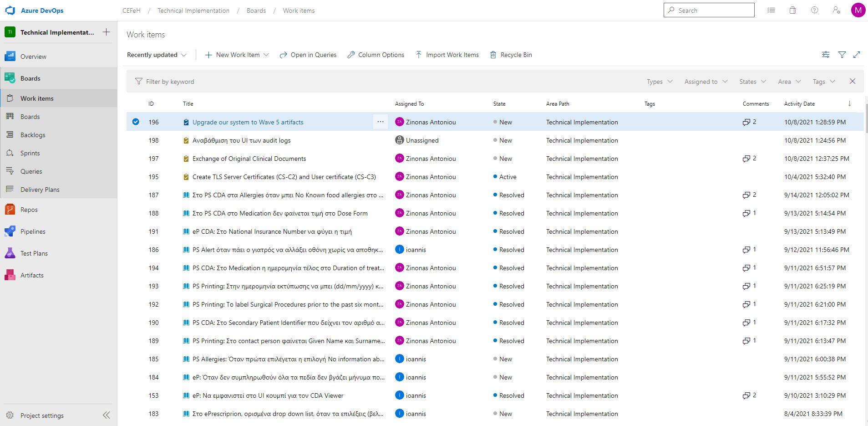The width and height of the screenshot is (868, 426).
Task: Expand the Recently updated dropdown
Action: pos(157,55)
